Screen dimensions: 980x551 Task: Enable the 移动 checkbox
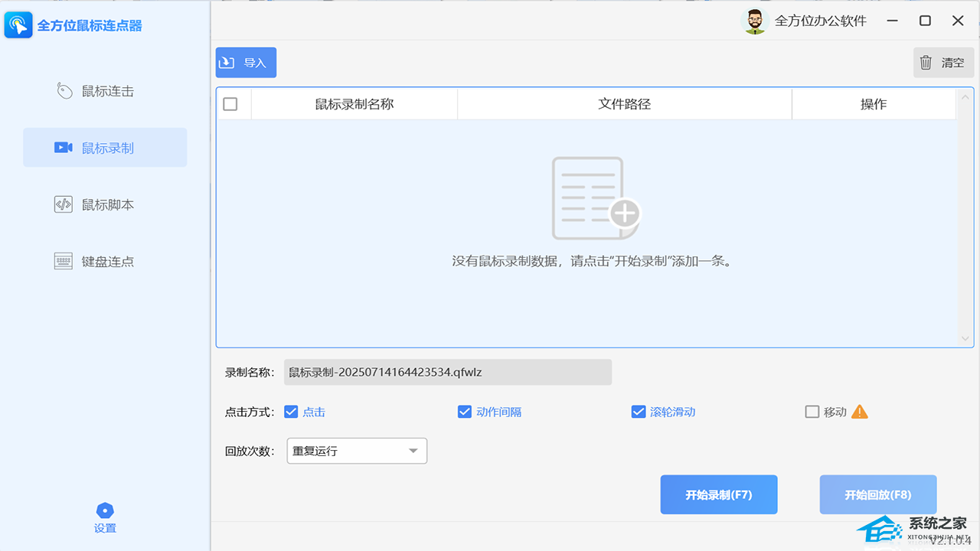click(x=812, y=412)
